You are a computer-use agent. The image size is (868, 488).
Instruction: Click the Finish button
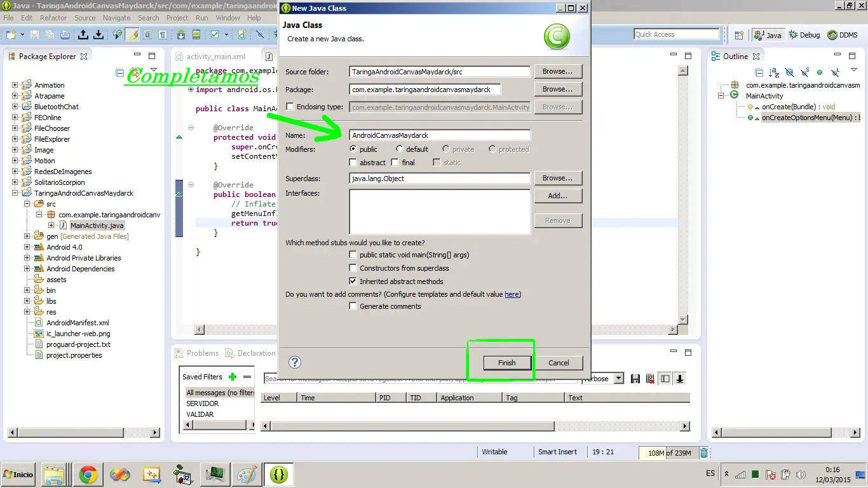coord(506,363)
